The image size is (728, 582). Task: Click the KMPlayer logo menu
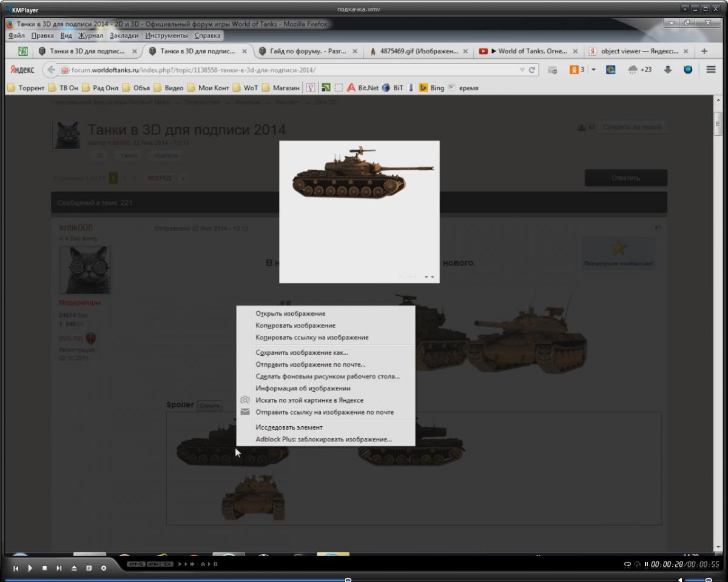pos(22,10)
